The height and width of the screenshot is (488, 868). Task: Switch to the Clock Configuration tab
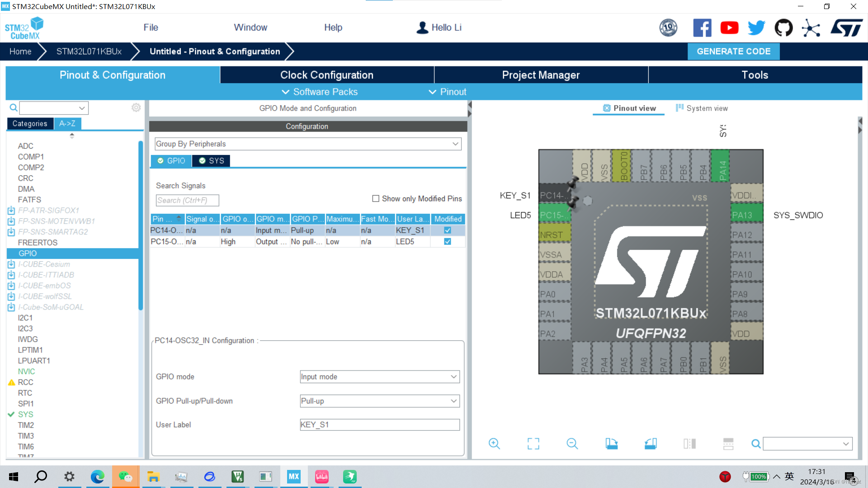tap(327, 75)
